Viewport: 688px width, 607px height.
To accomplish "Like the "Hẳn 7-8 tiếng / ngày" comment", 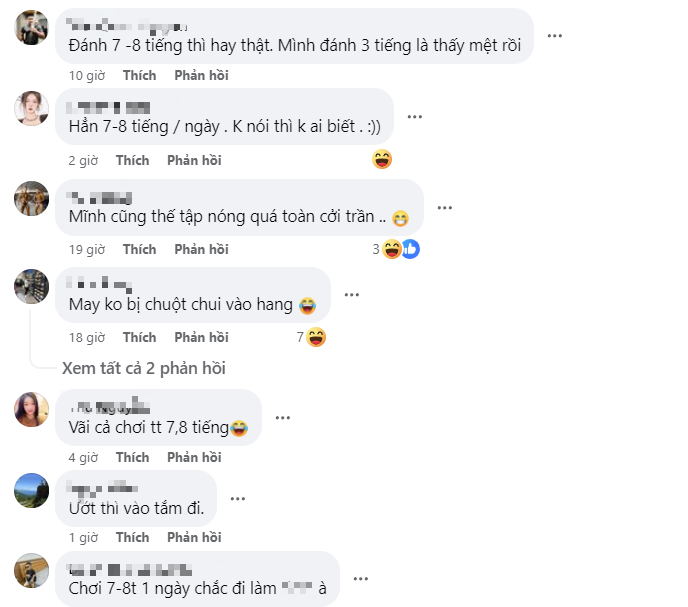I will coord(132,160).
